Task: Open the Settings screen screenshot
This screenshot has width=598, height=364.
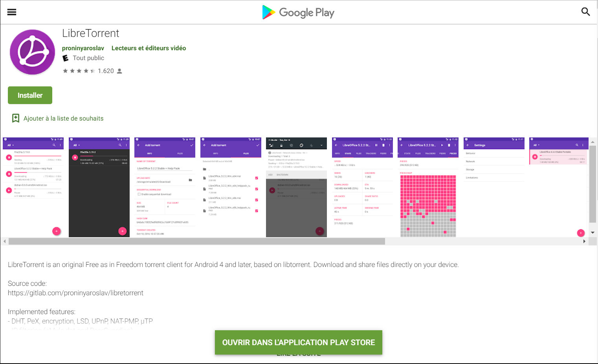Action: coord(494,187)
